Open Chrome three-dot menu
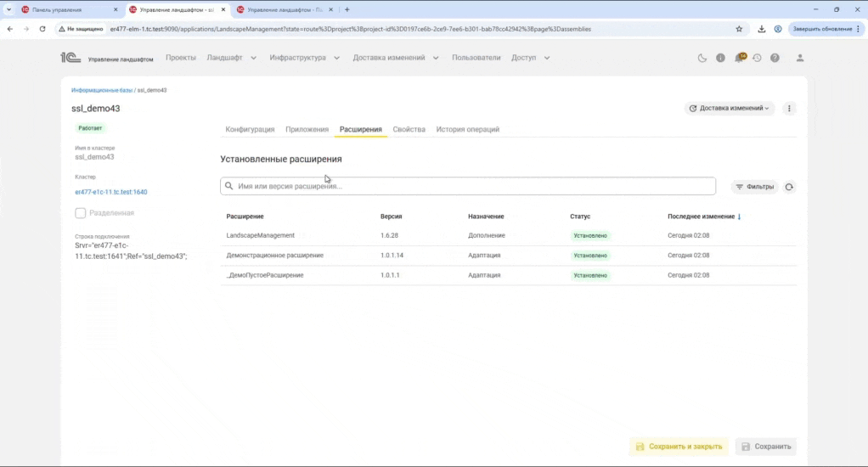 (x=859, y=29)
